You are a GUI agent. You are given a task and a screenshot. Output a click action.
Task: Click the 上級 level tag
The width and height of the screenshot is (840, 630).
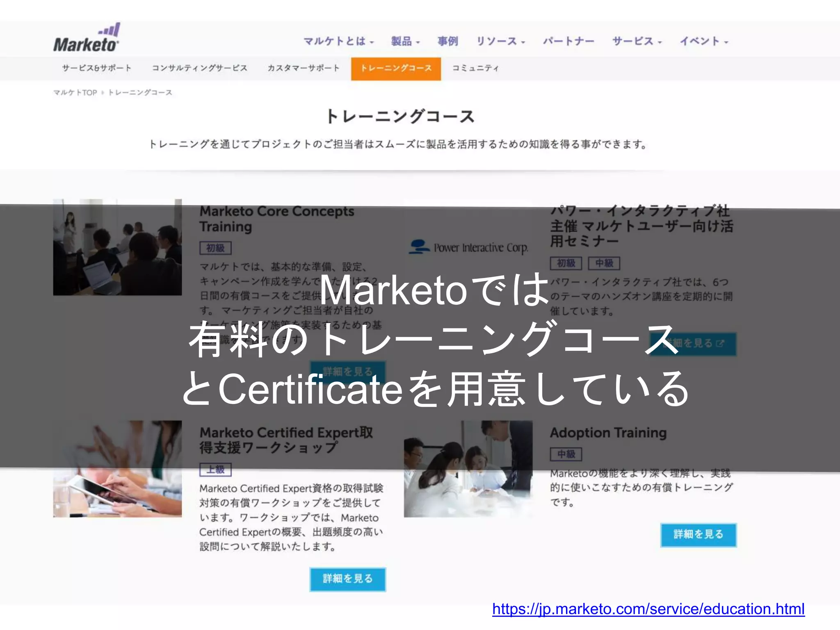215,469
